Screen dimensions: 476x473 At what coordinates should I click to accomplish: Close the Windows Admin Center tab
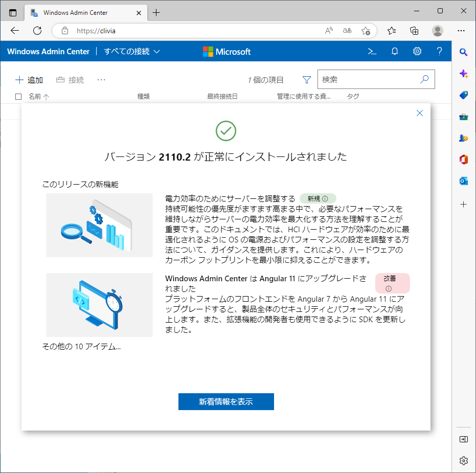click(139, 13)
